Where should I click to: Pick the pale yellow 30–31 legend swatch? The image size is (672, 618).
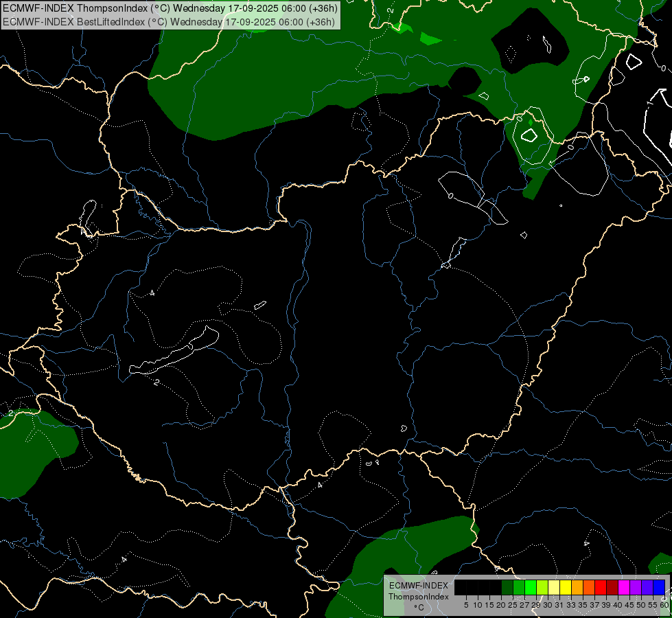pos(554,587)
